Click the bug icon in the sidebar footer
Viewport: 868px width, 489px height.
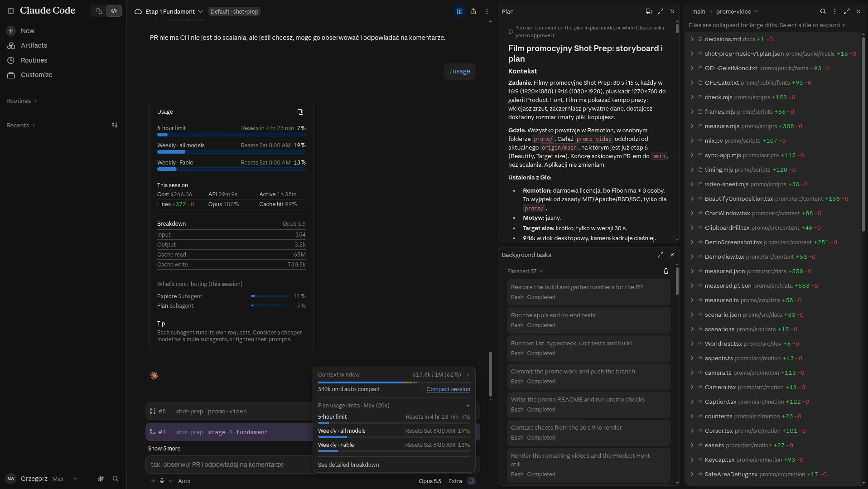click(x=101, y=479)
